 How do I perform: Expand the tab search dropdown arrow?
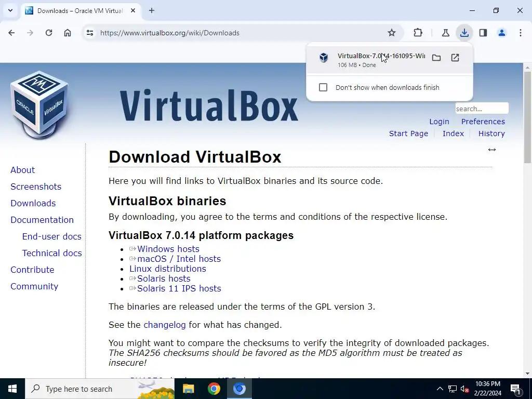tap(10, 10)
